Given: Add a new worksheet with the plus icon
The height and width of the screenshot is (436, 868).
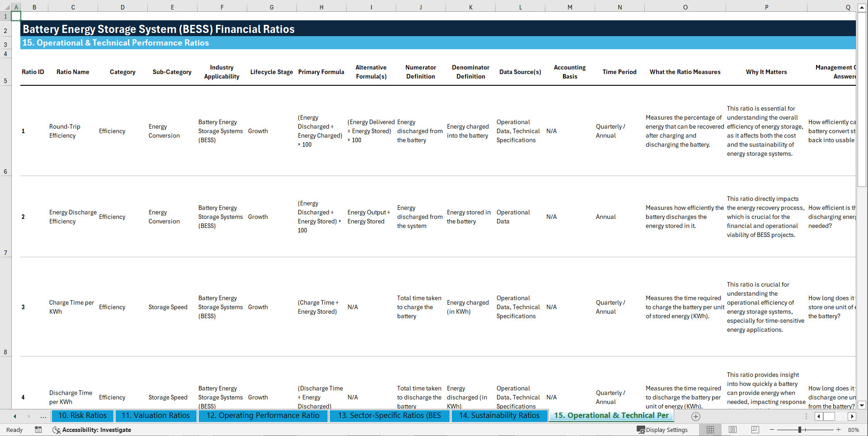Looking at the screenshot, I should tap(695, 416).
